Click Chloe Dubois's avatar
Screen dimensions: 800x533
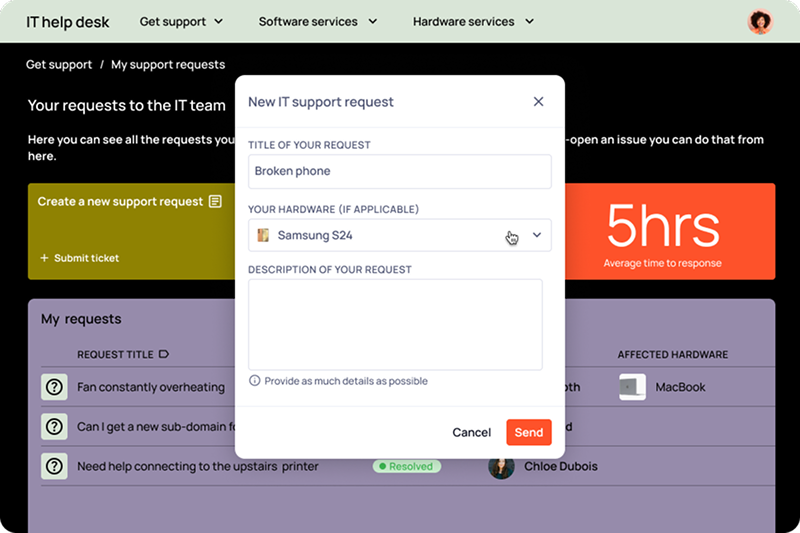(x=501, y=467)
